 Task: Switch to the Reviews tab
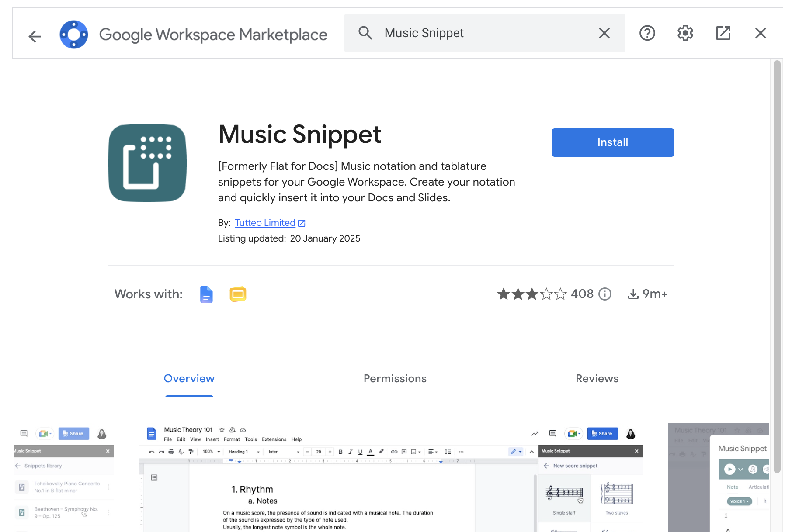coord(597,379)
